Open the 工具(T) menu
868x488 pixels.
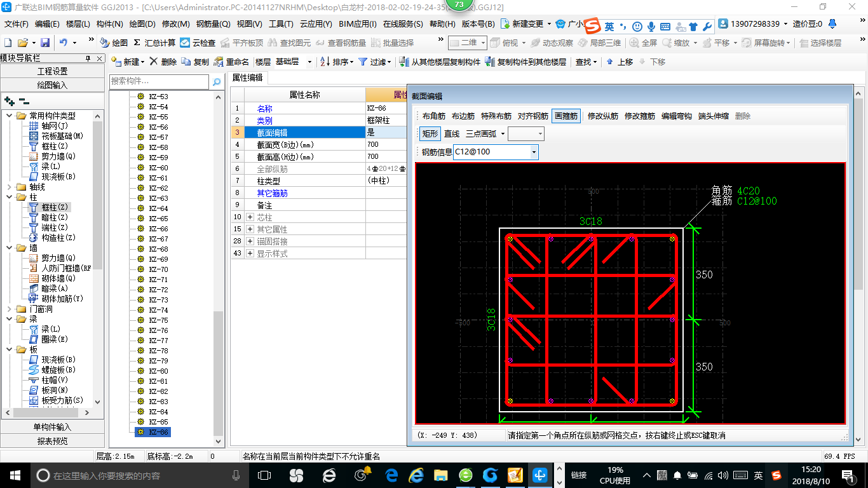[x=281, y=24]
